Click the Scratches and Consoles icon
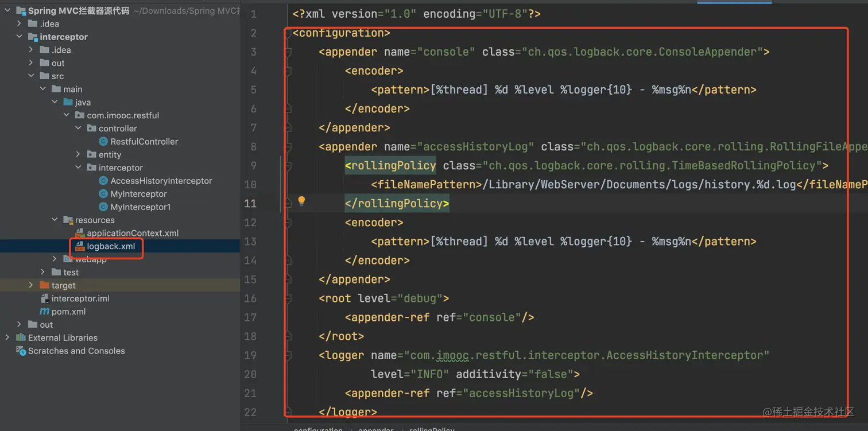 (21, 351)
